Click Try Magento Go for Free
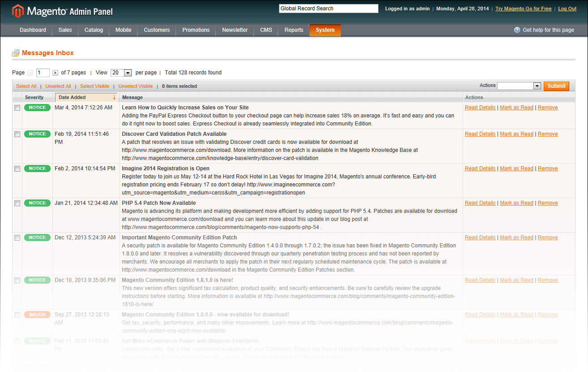The width and height of the screenshot is (588, 372). point(524,9)
